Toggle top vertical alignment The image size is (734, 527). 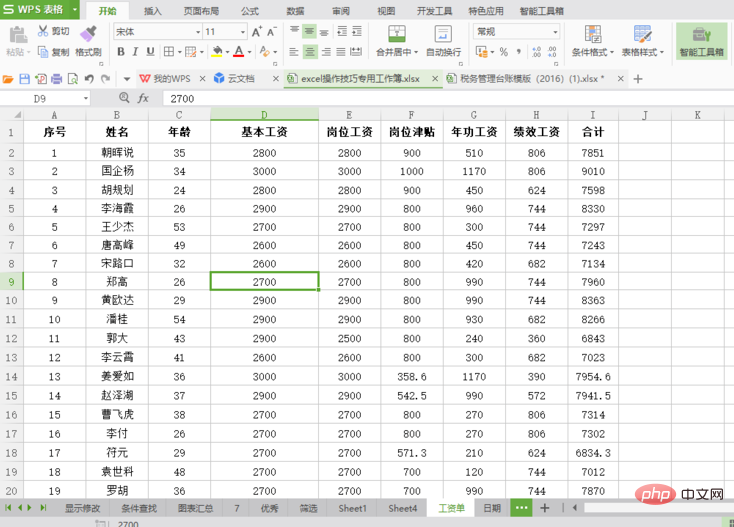(294, 31)
